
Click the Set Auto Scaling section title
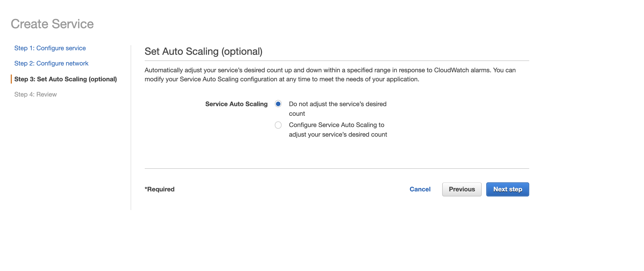(x=203, y=51)
